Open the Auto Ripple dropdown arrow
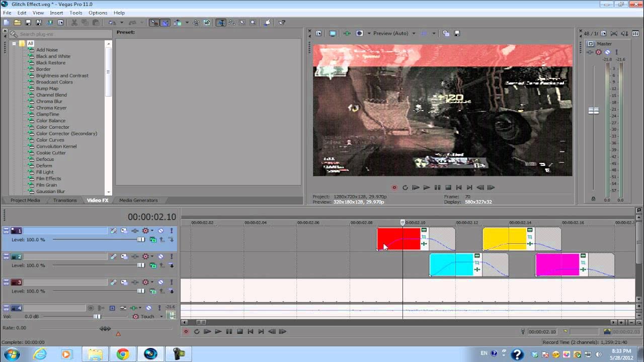Image resolution: width=644 pixels, height=362 pixels. (x=187, y=23)
